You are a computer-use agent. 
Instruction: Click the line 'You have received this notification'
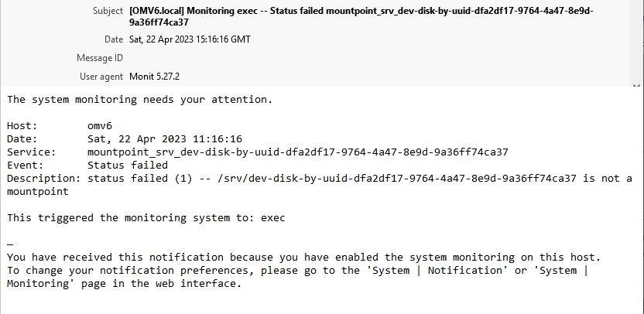pyautogui.click(x=303, y=257)
